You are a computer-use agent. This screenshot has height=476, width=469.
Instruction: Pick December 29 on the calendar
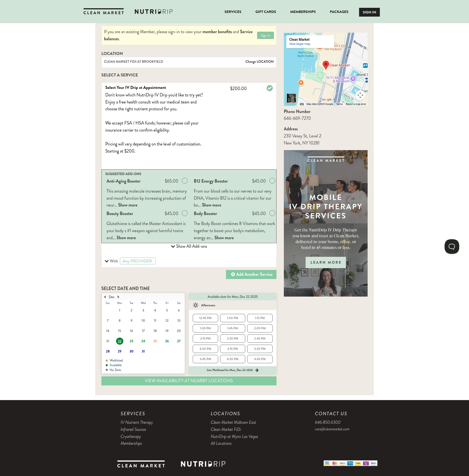point(119,352)
